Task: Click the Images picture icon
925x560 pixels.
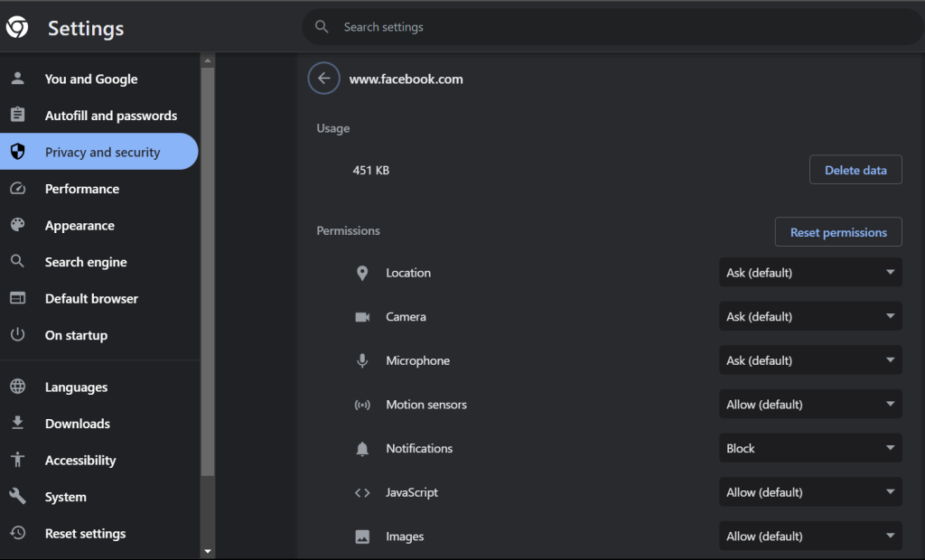Action: (362, 537)
